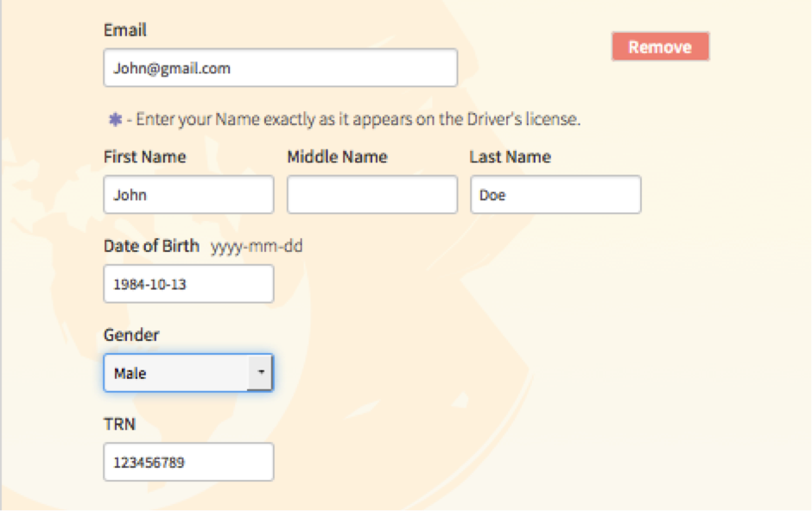This screenshot has width=812, height=511.
Task: Click the Last Name field with Doe
Action: pyautogui.click(x=555, y=195)
